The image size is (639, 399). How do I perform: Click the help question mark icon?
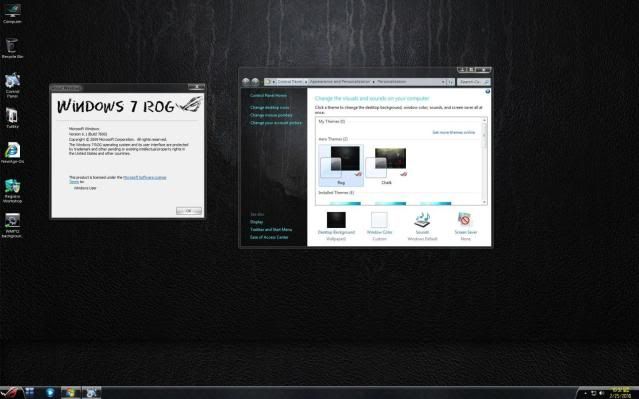tap(487, 92)
